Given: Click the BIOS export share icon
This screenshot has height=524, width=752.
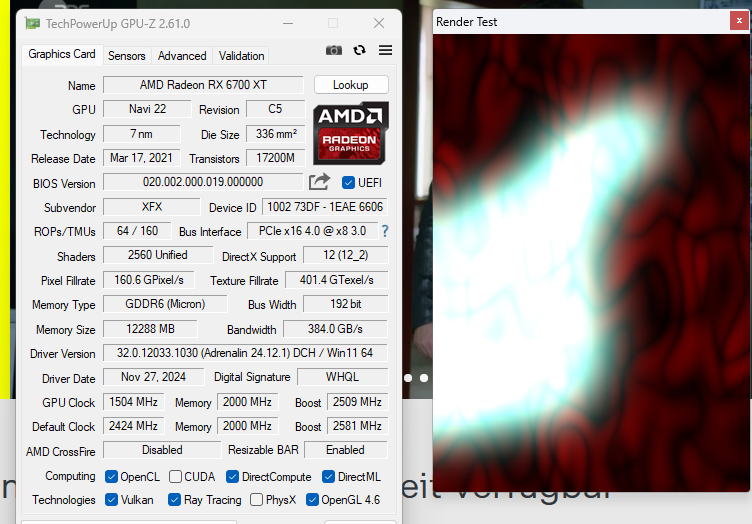Looking at the screenshot, I should [319, 182].
